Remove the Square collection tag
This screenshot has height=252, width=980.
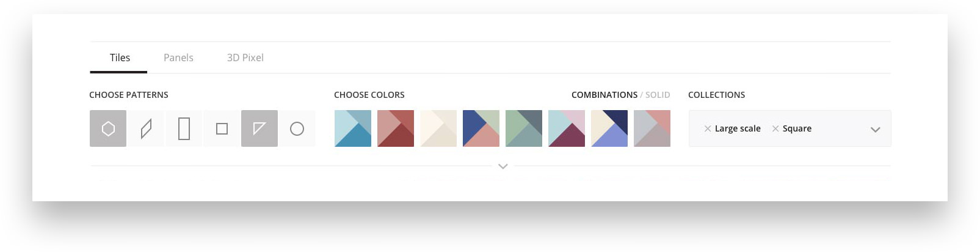(775, 128)
